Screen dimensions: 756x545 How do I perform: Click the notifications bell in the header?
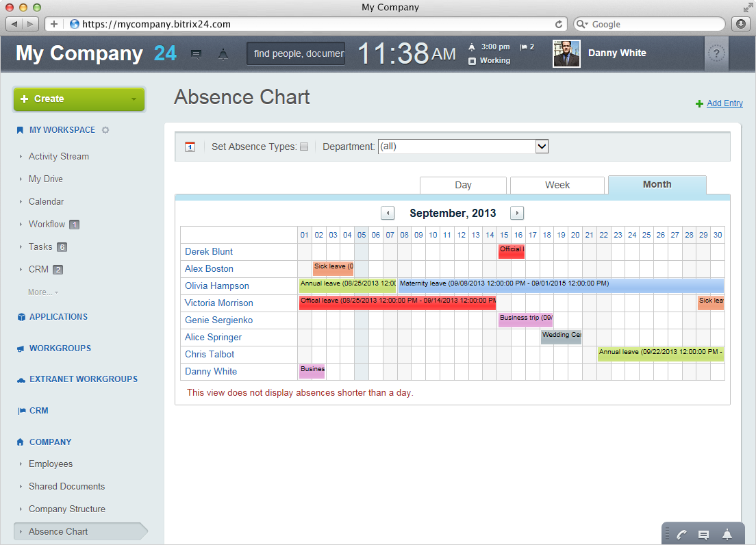point(223,55)
